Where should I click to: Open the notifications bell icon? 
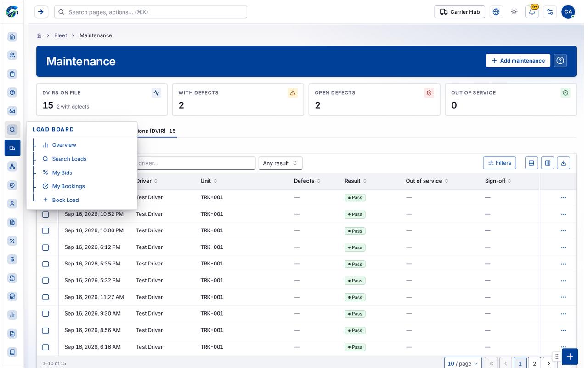[x=531, y=12]
